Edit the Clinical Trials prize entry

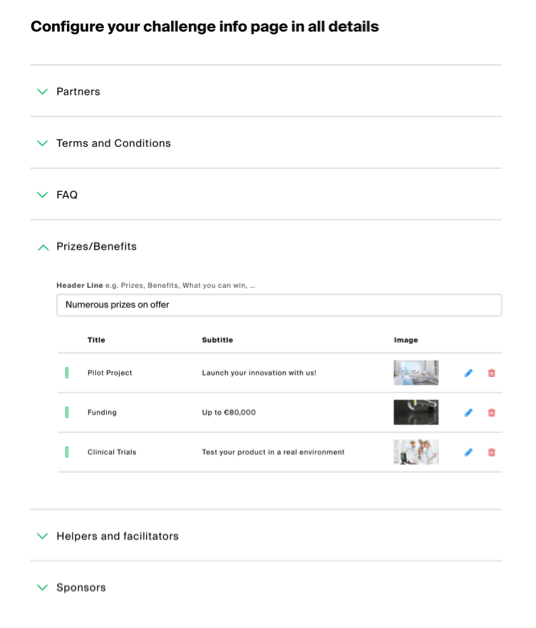[x=468, y=452]
